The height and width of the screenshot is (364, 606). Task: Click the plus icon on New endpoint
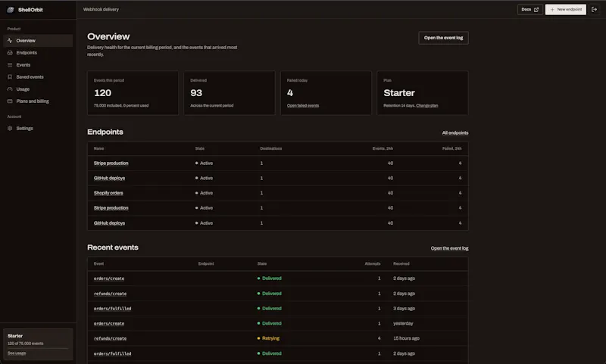click(x=552, y=9)
